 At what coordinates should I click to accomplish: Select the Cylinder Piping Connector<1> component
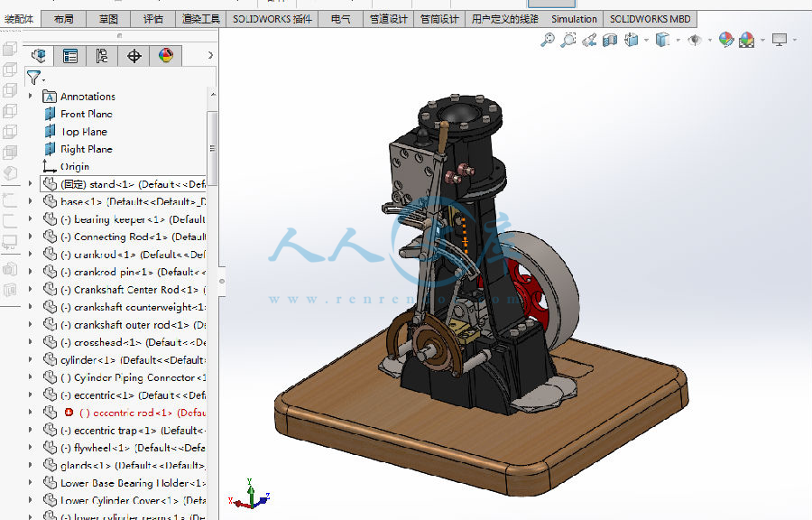(x=124, y=377)
